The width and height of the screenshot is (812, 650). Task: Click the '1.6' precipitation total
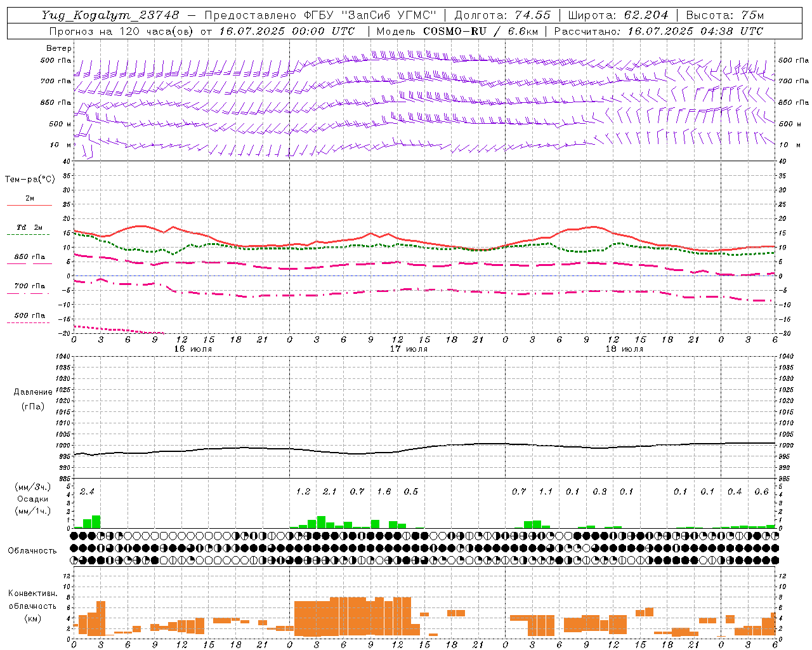[384, 491]
